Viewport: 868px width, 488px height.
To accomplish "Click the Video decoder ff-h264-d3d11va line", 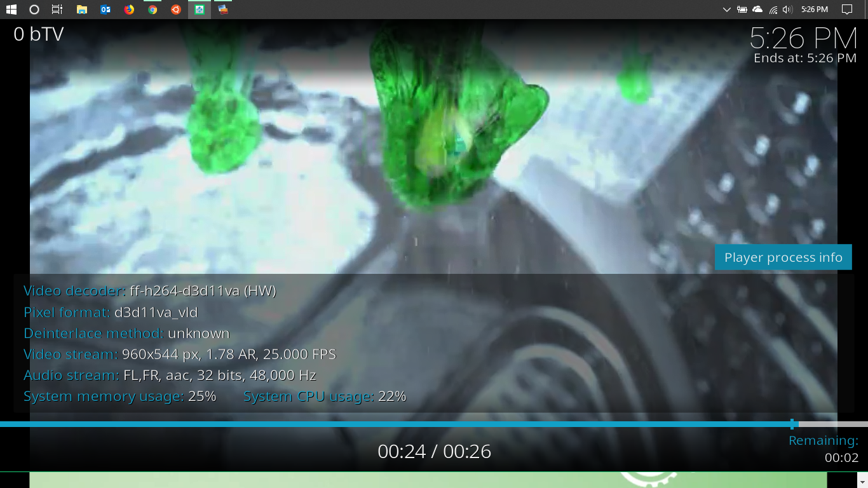I will tap(150, 291).
